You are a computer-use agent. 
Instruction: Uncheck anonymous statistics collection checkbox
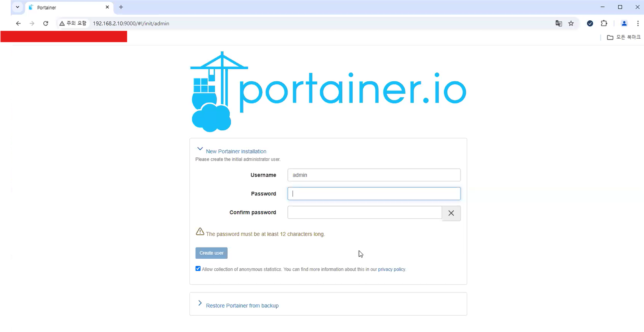(198, 269)
